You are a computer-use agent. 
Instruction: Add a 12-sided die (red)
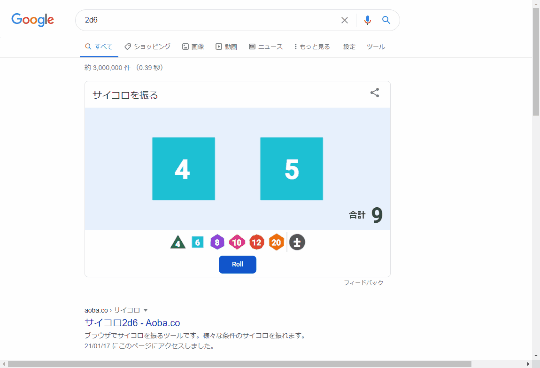pos(257,242)
